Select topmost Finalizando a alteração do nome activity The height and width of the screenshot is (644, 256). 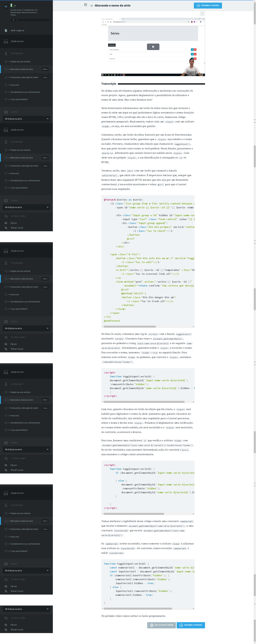point(24,78)
